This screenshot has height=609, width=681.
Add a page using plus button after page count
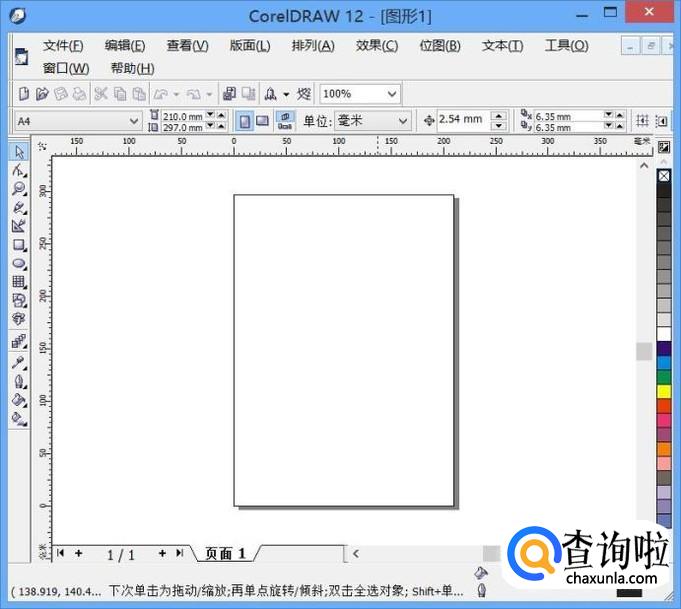point(162,553)
